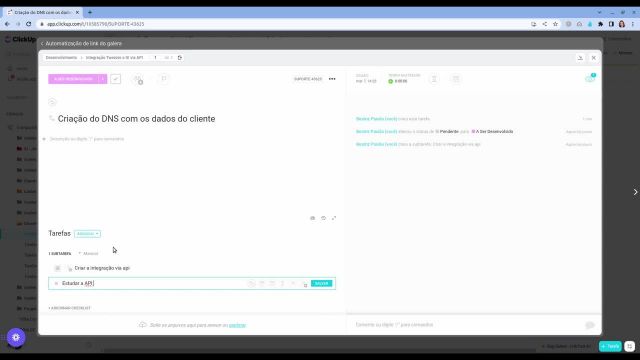This screenshot has height=360, width=640.
Task: Click the tag icon above the task title
Action: 52,102
